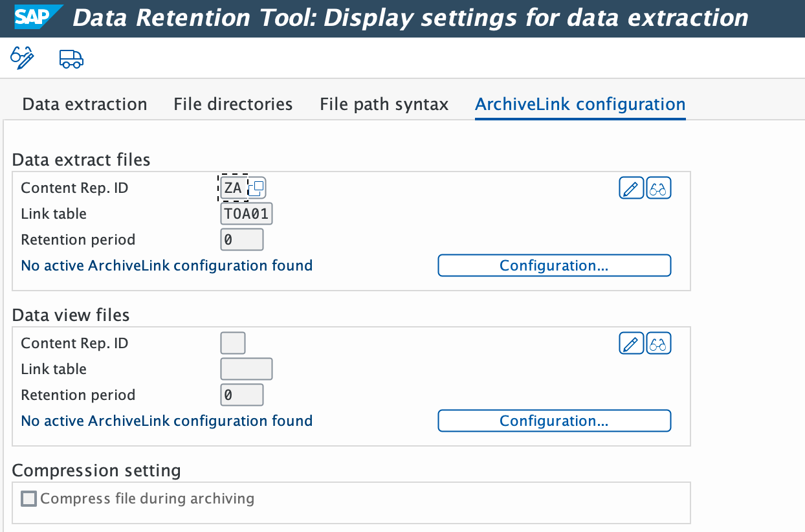Click the Retention period field for data extract files
The width and height of the screenshot is (805, 532).
point(241,239)
